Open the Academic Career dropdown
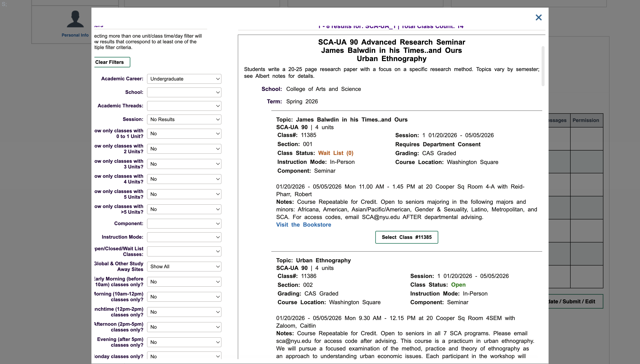The height and width of the screenshot is (364, 640). (183, 79)
